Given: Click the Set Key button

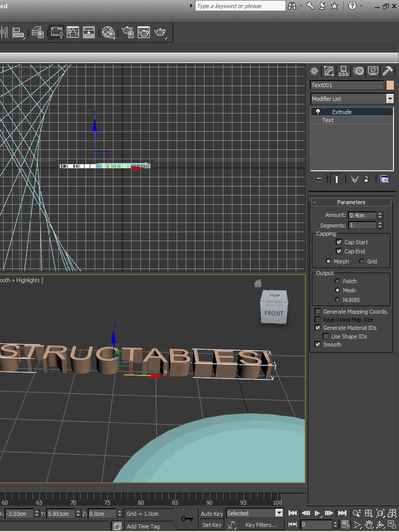Looking at the screenshot, I should [212, 525].
